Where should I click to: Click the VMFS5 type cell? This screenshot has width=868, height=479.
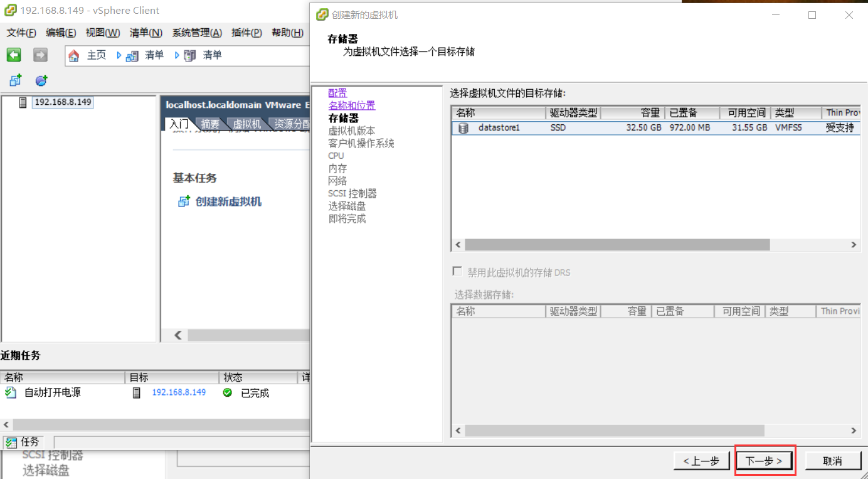tap(789, 128)
